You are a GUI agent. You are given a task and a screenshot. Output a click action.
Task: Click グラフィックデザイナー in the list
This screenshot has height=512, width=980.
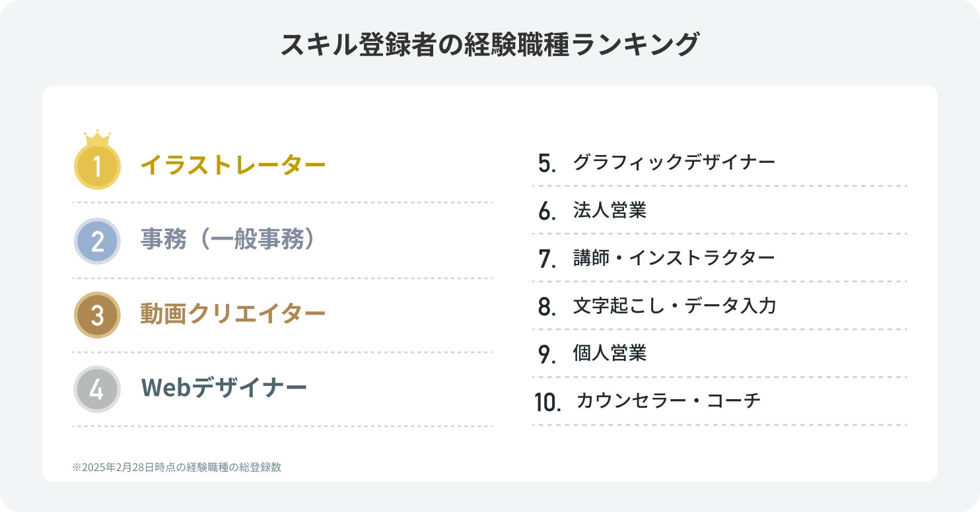[x=674, y=162]
